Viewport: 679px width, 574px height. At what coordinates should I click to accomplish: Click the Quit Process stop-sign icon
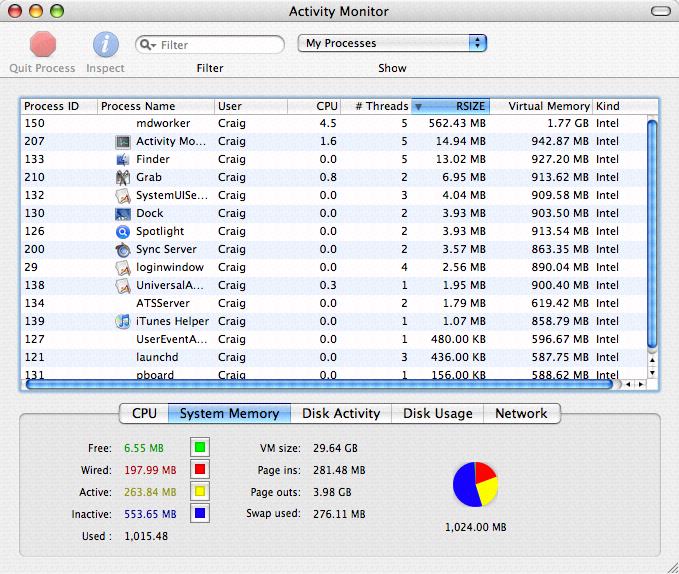[x=42, y=44]
